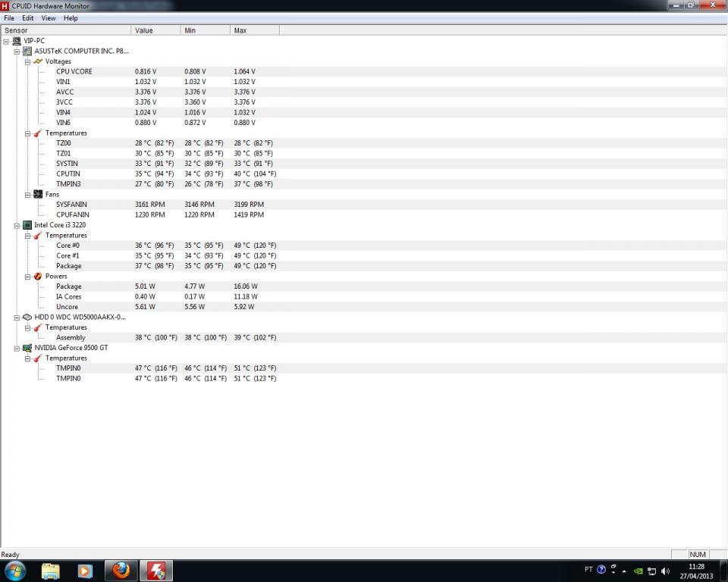Image resolution: width=728 pixels, height=582 pixels.
Task: Click the ASUSTeK motherboard icon
Action: click(27, 51)
